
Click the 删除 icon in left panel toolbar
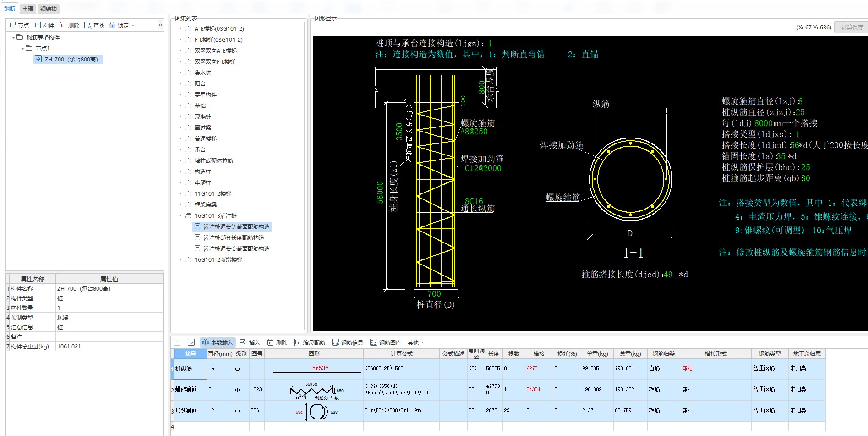[x=62, y=25]
